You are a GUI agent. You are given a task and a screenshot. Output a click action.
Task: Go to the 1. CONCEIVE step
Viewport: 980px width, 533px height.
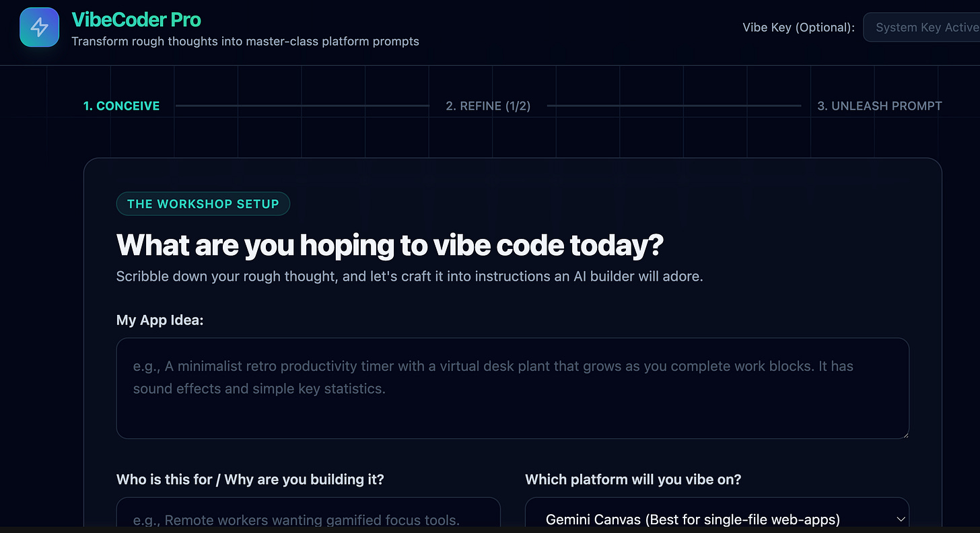[121, 106]
